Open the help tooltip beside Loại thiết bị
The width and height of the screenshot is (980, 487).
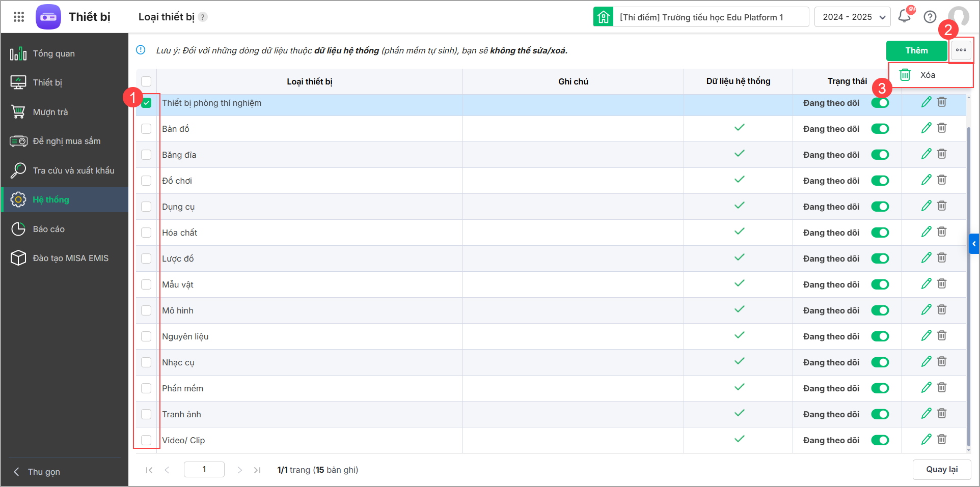coord(203,17)
